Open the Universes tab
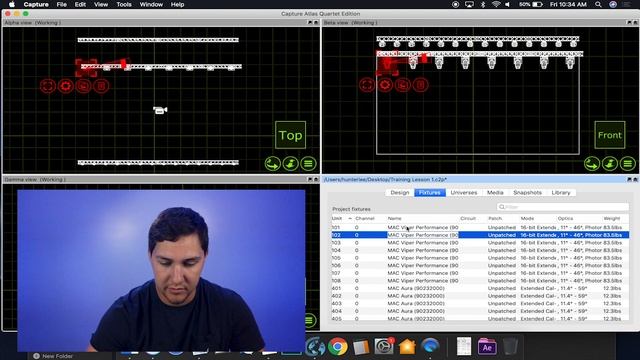Screen dimensions: 640x360 [x=464, y=192]
